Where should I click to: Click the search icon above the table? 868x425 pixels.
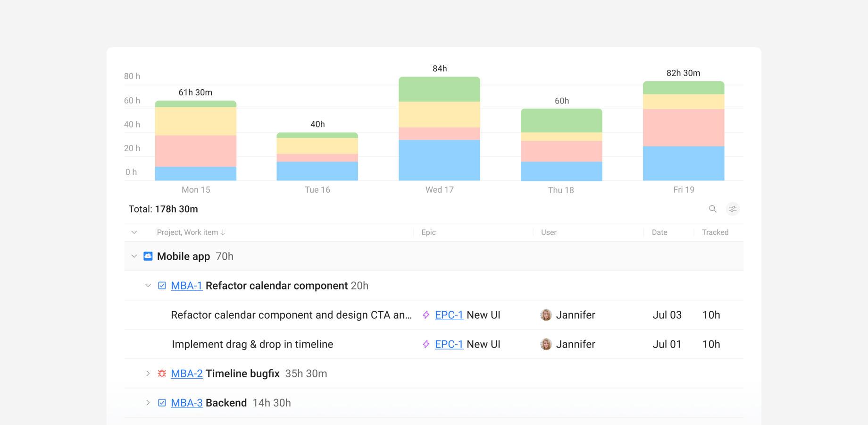click(x=712, y=208)
